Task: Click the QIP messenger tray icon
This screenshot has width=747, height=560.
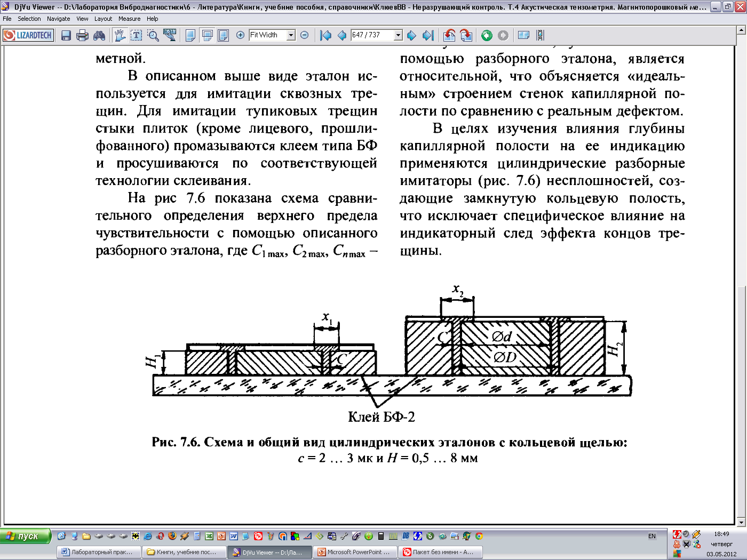Action: pos(677,544)
